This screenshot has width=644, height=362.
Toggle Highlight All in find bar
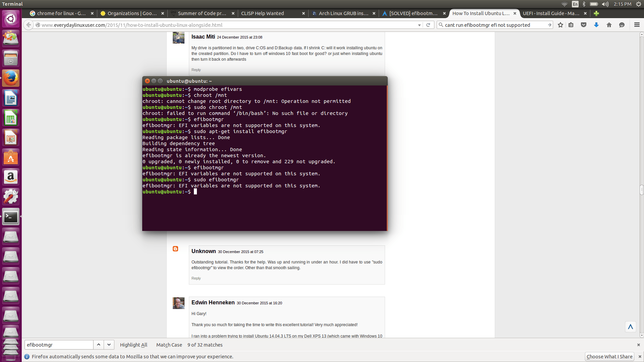(x=133, y=345)
